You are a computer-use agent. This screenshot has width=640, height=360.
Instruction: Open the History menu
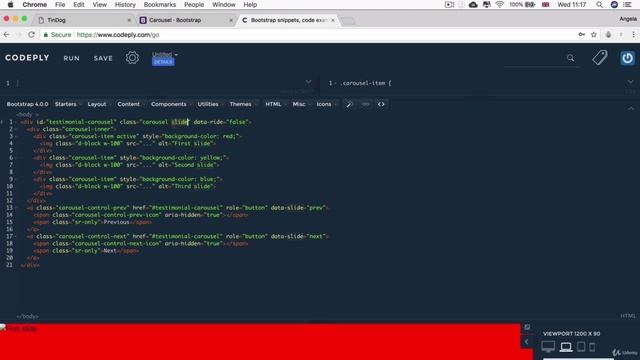[125, 4]
